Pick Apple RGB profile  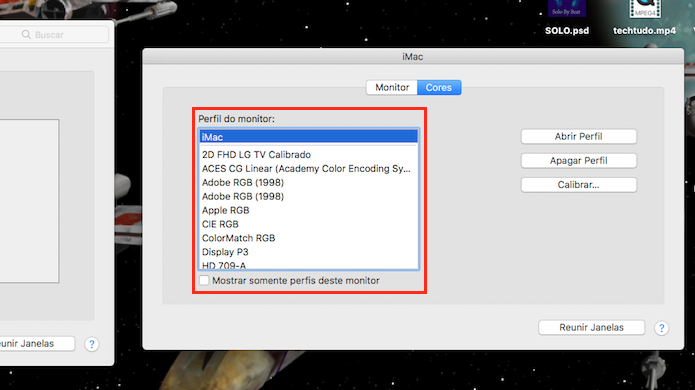click(308, 210)
